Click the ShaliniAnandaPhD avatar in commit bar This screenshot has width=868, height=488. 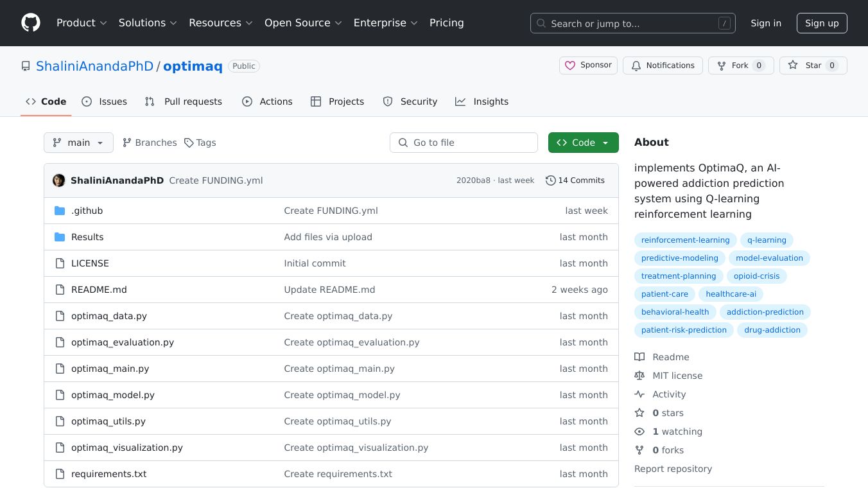(59, 180)
